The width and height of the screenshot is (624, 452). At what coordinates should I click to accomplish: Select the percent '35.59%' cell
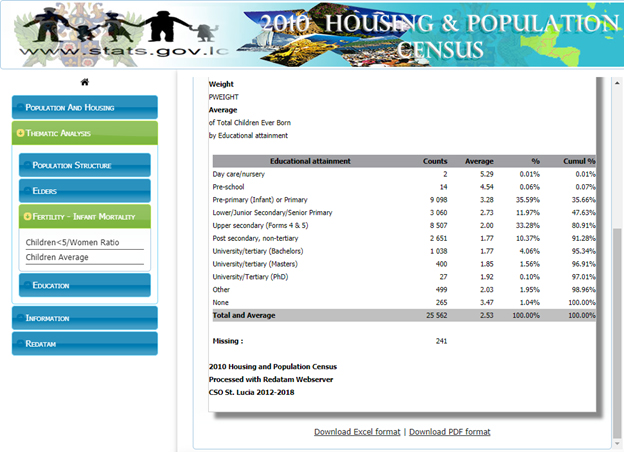(528, 200)
